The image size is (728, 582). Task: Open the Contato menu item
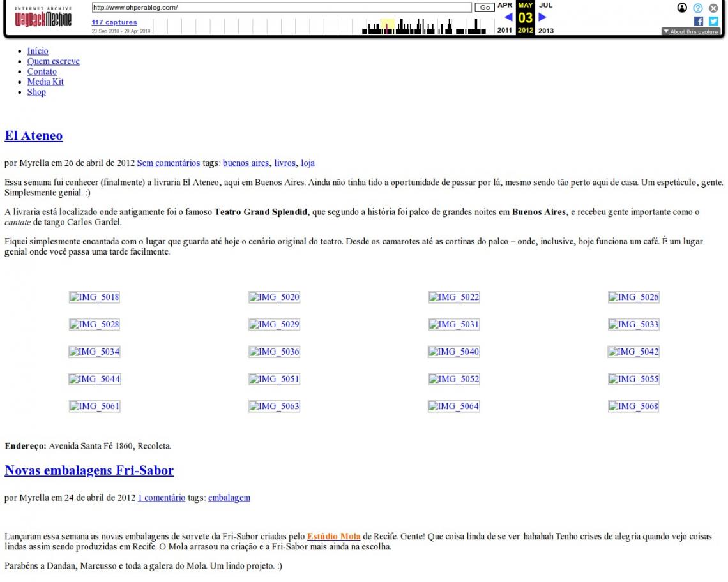[42, 71]
